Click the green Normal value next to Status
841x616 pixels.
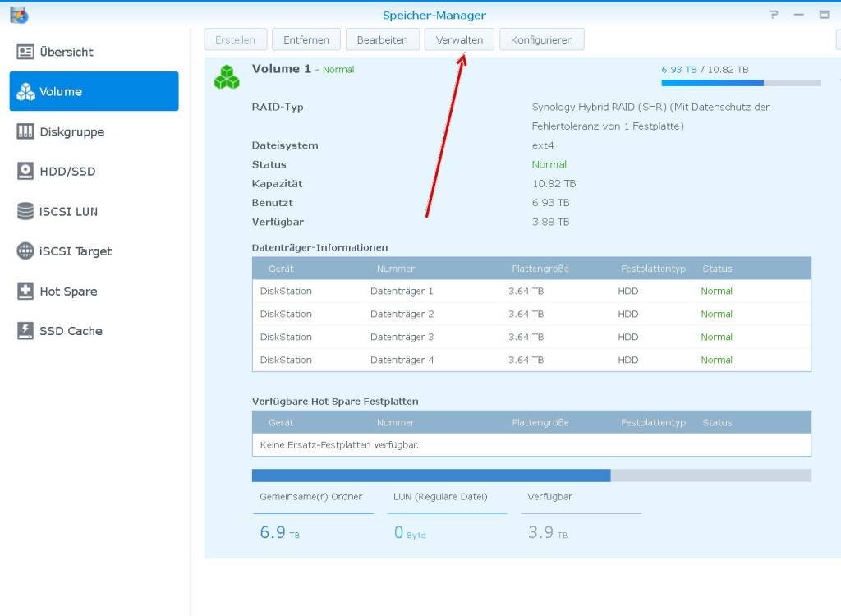pyautogui.click(x=549, y=164)
